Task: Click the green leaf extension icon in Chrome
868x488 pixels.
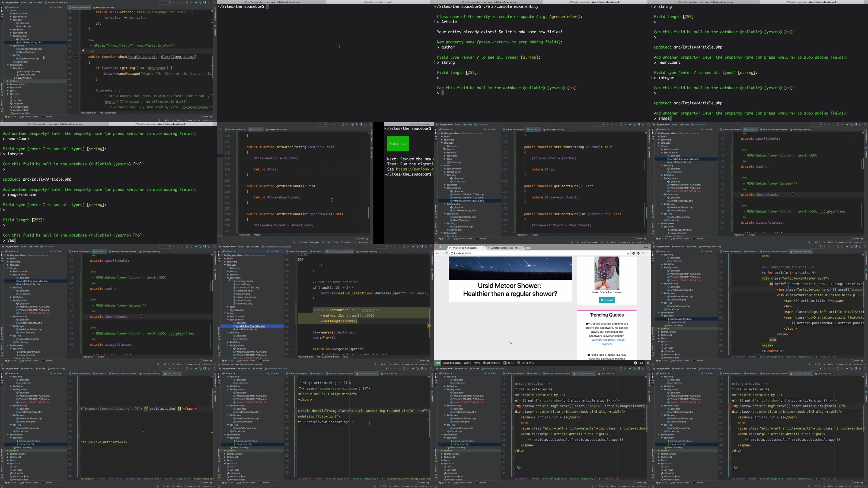Action: 643,253
